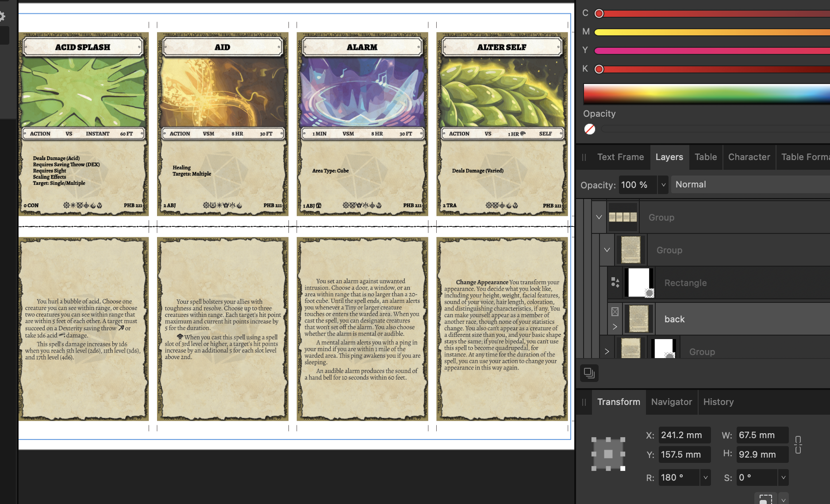Click the layer Opacity 100 % field
Screen dimensions: 830x504
638,185
